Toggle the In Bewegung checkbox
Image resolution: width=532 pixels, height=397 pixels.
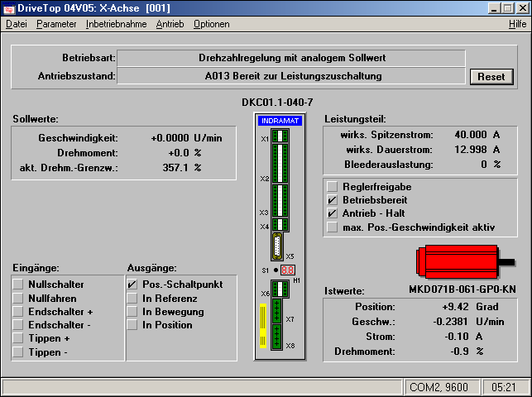point(132,311)
